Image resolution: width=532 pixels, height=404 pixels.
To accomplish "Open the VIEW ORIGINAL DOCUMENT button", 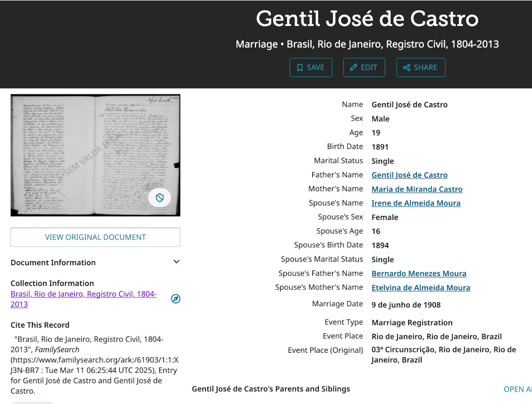I will point(96,237).
